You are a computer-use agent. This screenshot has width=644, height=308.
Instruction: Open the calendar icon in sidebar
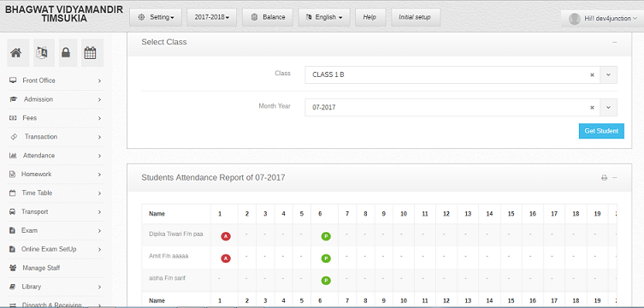92,53
